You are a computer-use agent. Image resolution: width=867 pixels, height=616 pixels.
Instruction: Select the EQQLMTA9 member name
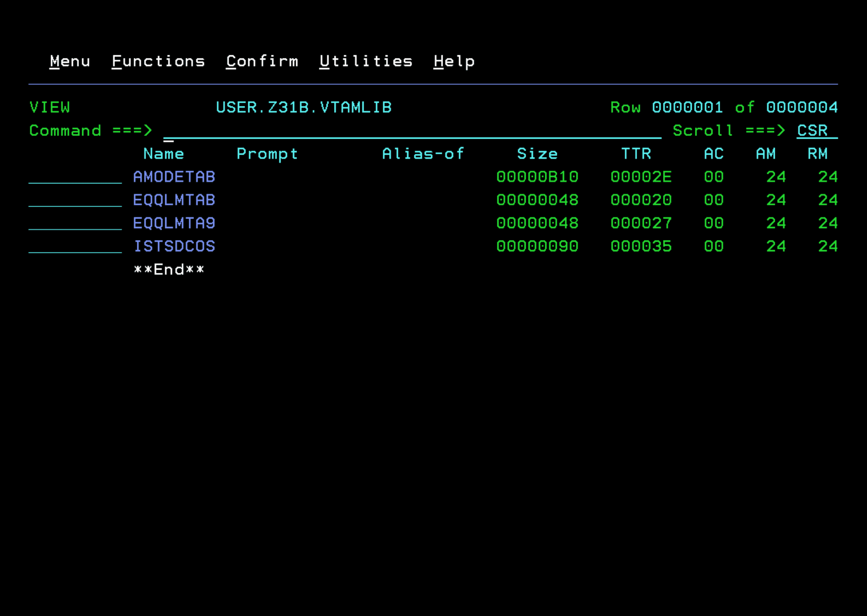point(174,223)
